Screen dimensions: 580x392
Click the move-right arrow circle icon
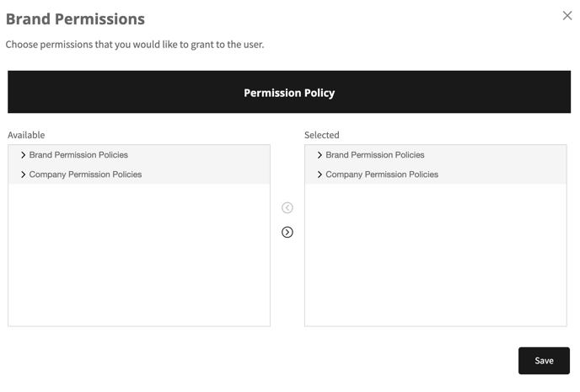tap(287, 232)
